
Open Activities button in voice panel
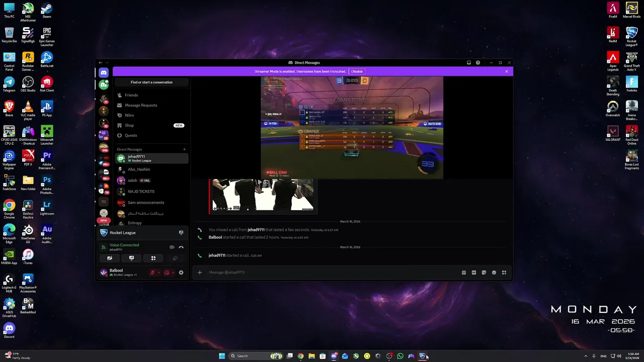point(153,258)
